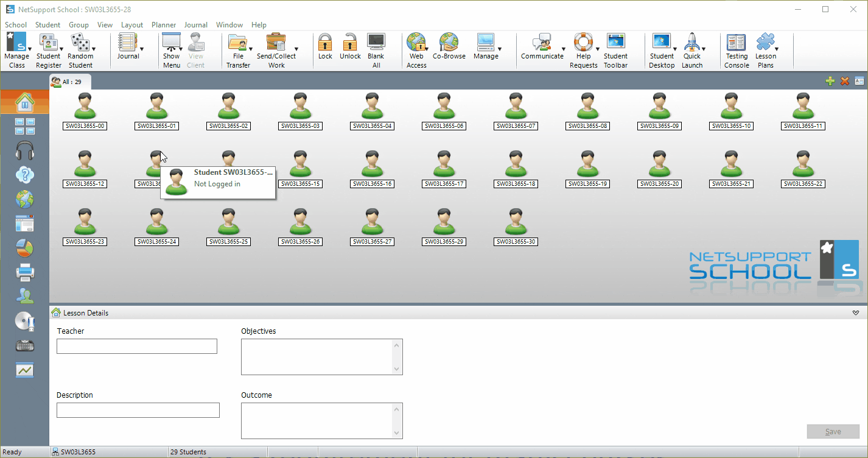Open the Help menu
The image size is (868, 458).
[x=259, y=25]
